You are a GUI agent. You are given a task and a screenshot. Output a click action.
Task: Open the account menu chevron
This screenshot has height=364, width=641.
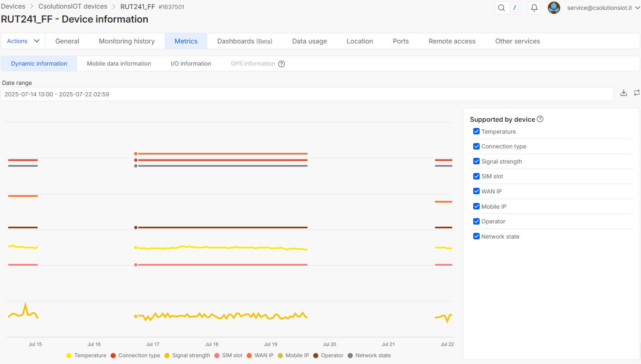637,8
